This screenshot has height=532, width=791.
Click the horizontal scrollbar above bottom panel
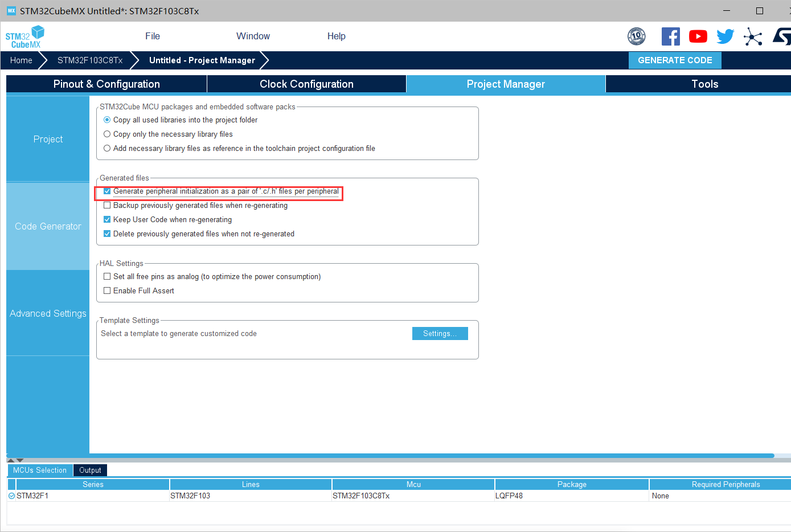[x=390, y=456]
